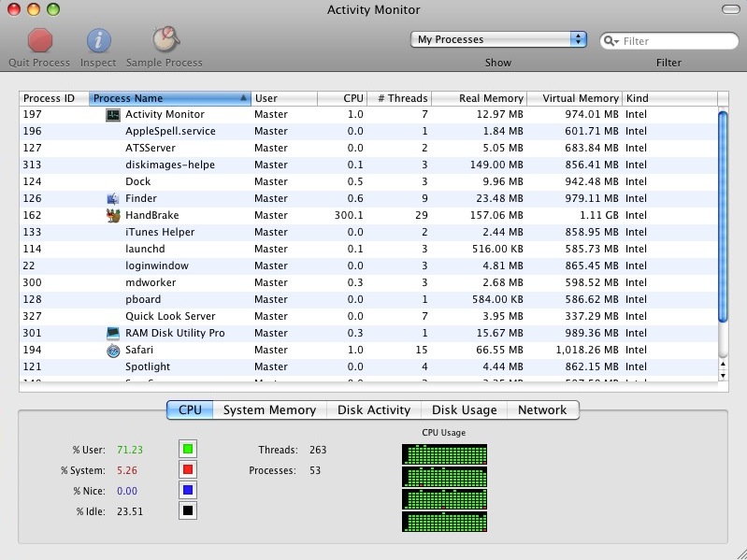Click the Inspect info icon

pyautogui.click(x=98, y=40)
